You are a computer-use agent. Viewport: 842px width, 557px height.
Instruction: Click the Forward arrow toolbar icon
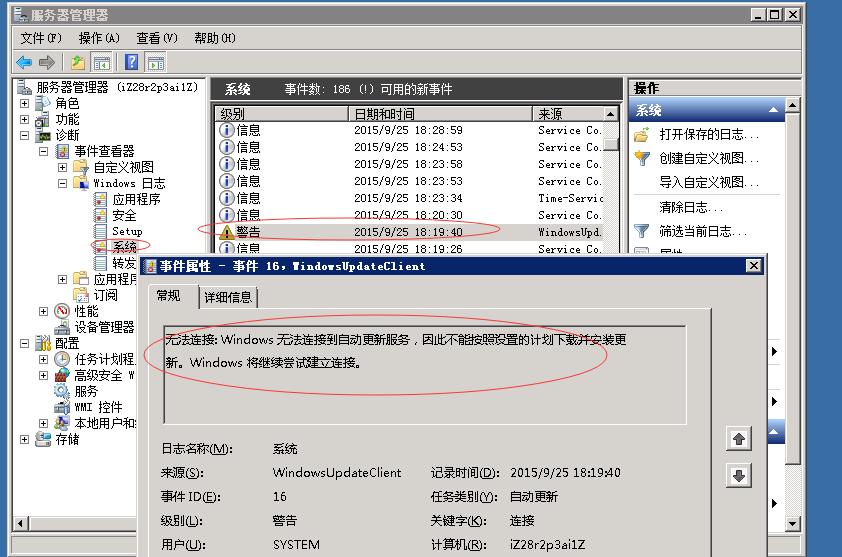[47, 62]
